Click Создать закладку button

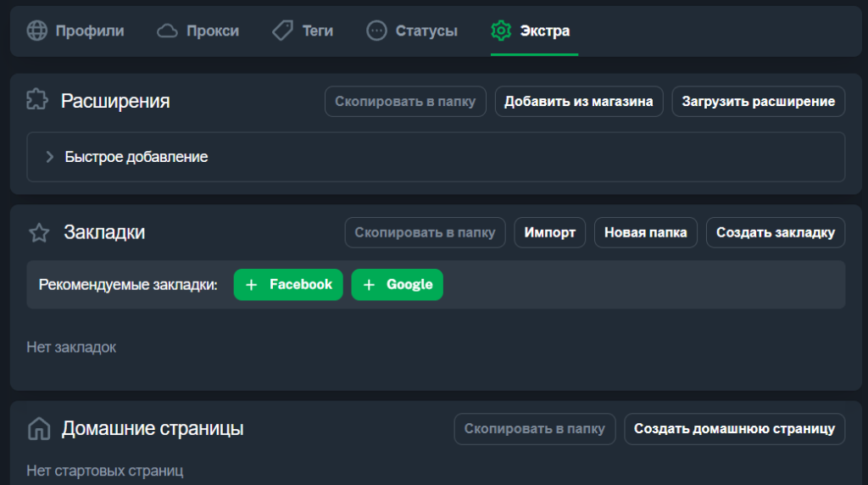point(775,232)
